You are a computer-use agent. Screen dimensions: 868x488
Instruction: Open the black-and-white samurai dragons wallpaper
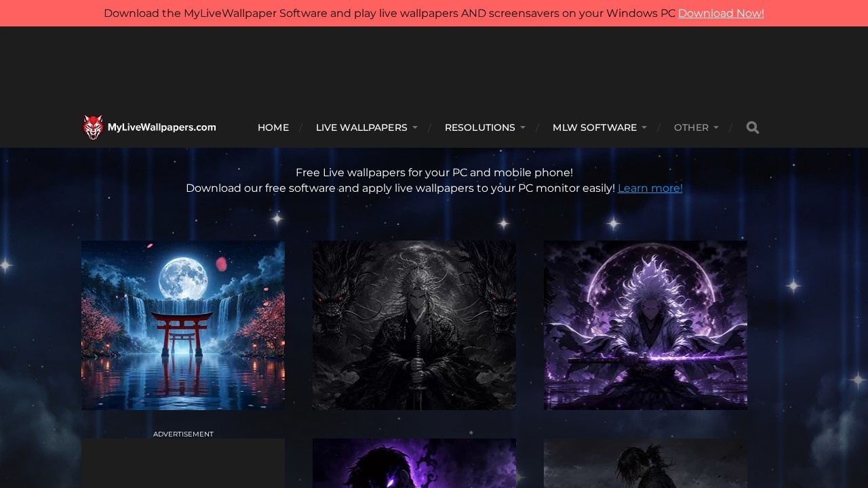point(414,325)
